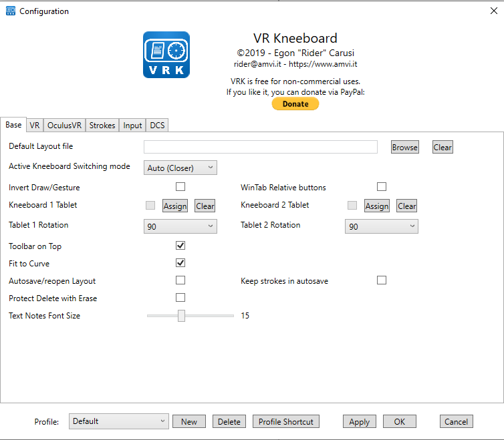Click the Profile Shortcut button
The image size is (504, 440).
click(x=286, y=422)
